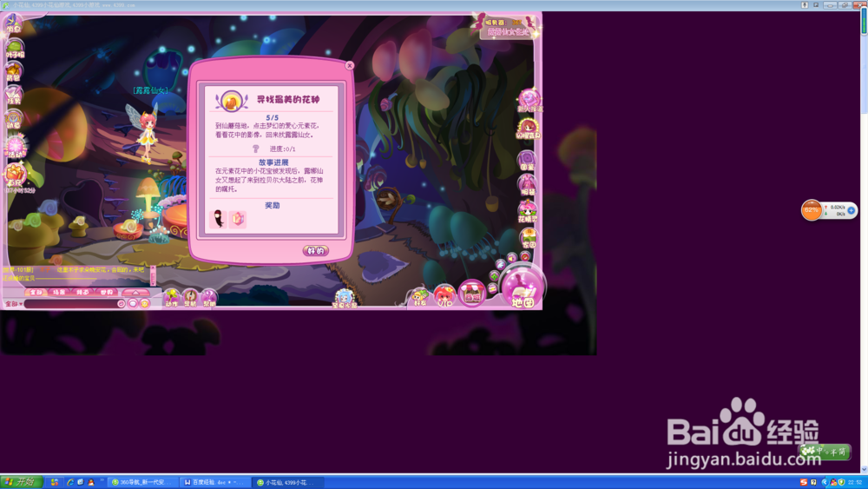The height and width of the screenshot is (489, 868).
Task: Switch to 360导航 taskbar window
Action: (144, 482)
